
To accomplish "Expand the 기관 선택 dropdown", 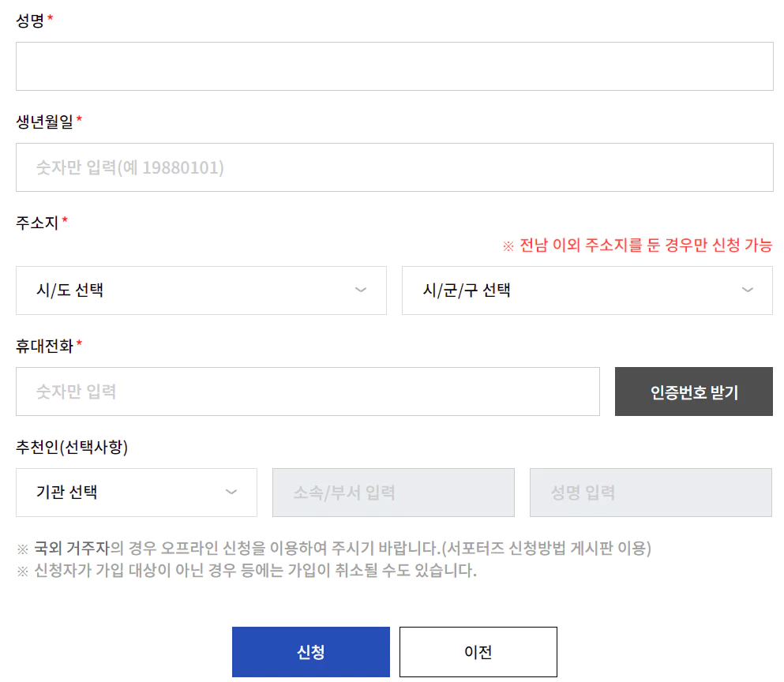I will [x=136, y=493].
